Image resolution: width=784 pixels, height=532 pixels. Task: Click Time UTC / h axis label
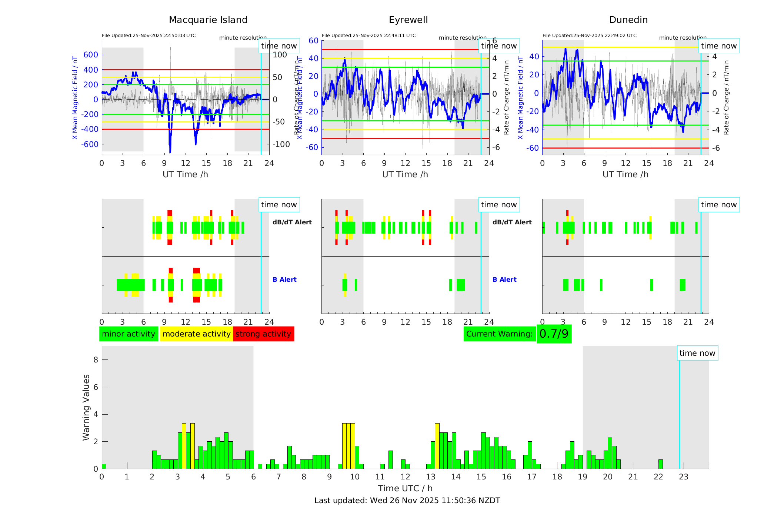point(405,488)
